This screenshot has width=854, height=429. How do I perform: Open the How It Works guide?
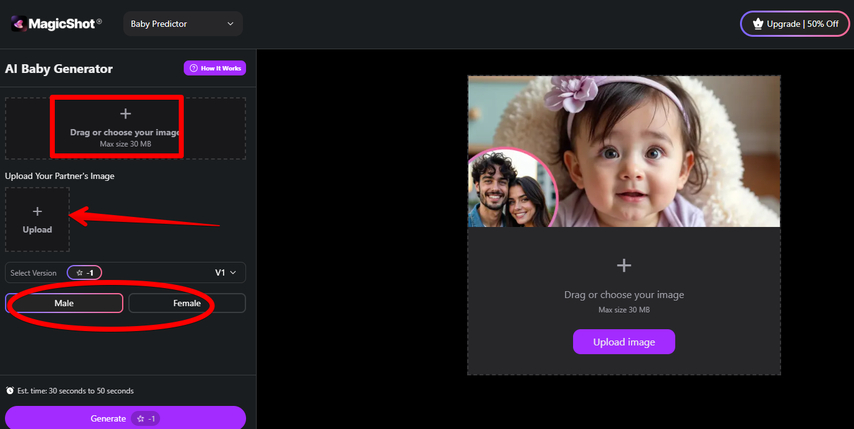tap(215, 68)
